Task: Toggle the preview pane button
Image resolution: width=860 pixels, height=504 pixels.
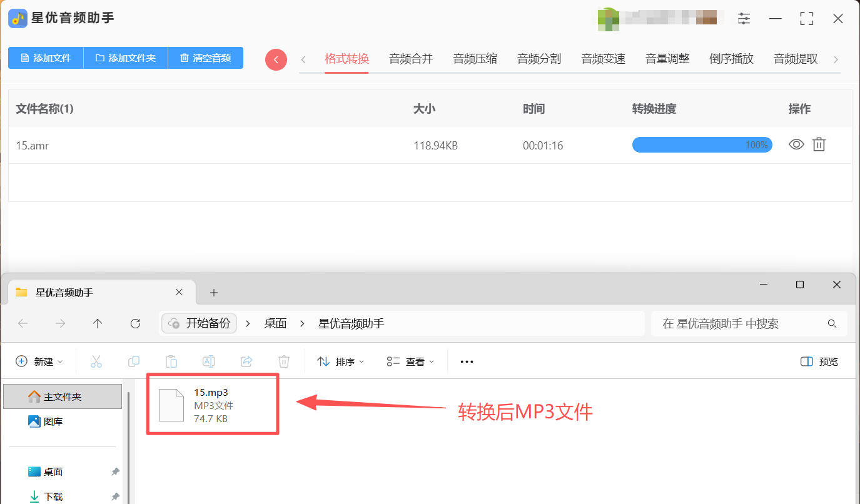Action: (819, 361)
